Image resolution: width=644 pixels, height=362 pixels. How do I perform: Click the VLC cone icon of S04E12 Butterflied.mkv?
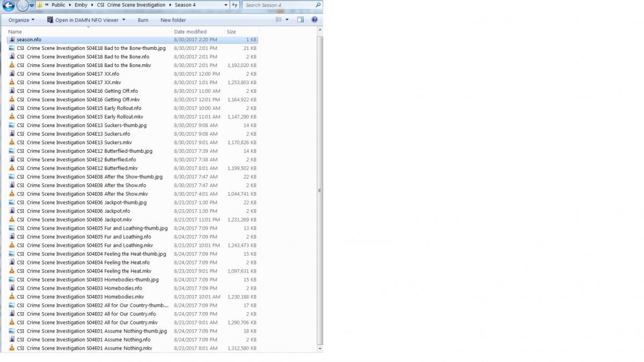(x=12, y=168)
